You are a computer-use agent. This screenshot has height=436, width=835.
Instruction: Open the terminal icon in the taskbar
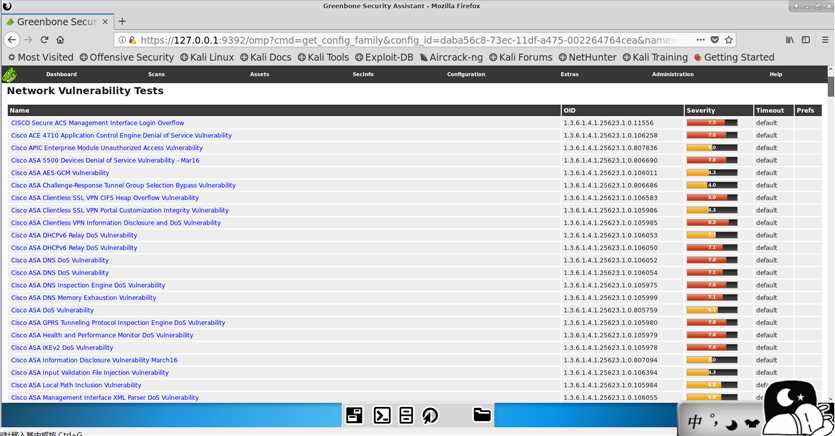click(382, 415)
